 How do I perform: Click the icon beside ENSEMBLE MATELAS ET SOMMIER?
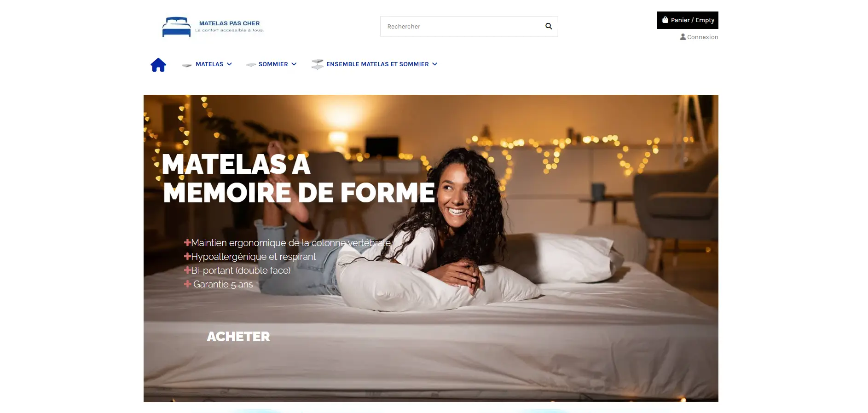click(x=317, y=64)
